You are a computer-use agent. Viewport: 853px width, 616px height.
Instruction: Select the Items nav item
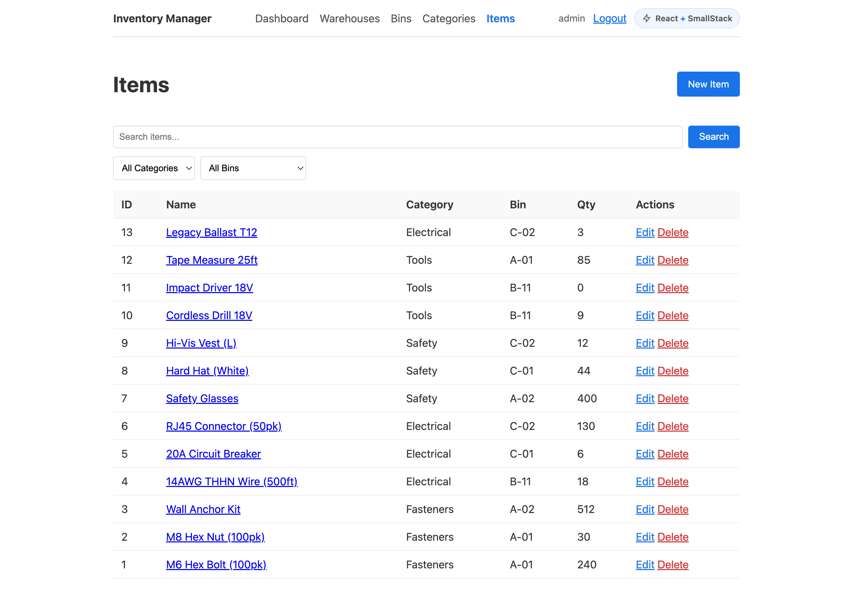coord(500,19)
